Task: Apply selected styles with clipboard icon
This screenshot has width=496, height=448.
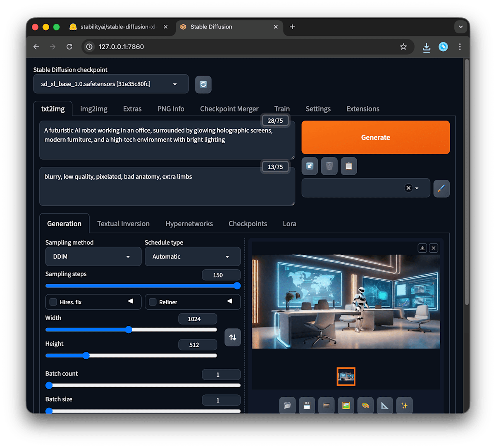Action: pos(348,166)
